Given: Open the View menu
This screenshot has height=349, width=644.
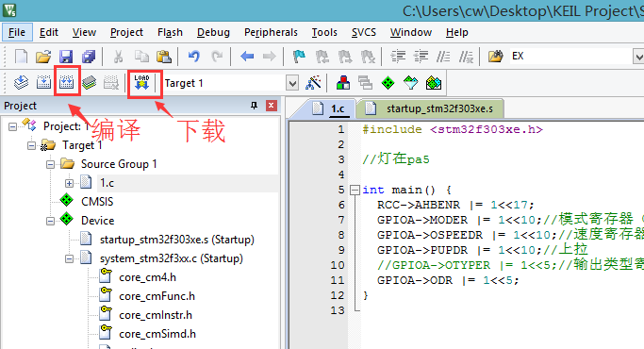Looking at the screenshot, I should pos(84,32).
